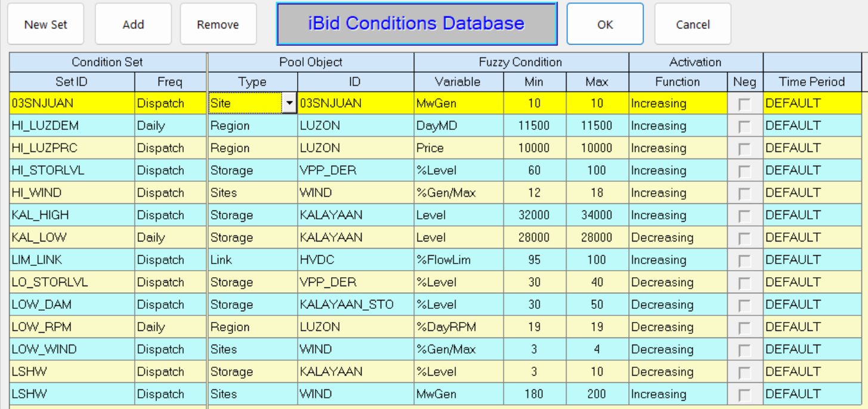Click the New Set button
868x409 pixels.
(x=45, y=24)
